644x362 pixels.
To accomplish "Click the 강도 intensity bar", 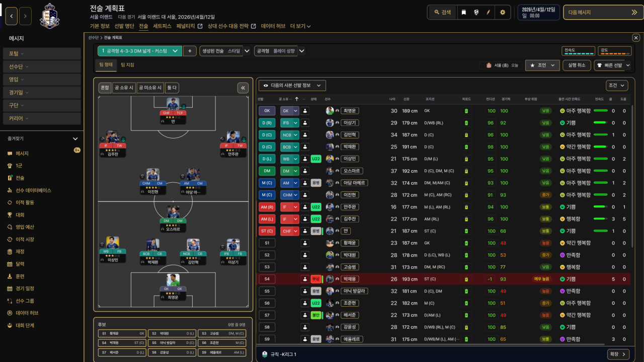I will click(615, 51).
